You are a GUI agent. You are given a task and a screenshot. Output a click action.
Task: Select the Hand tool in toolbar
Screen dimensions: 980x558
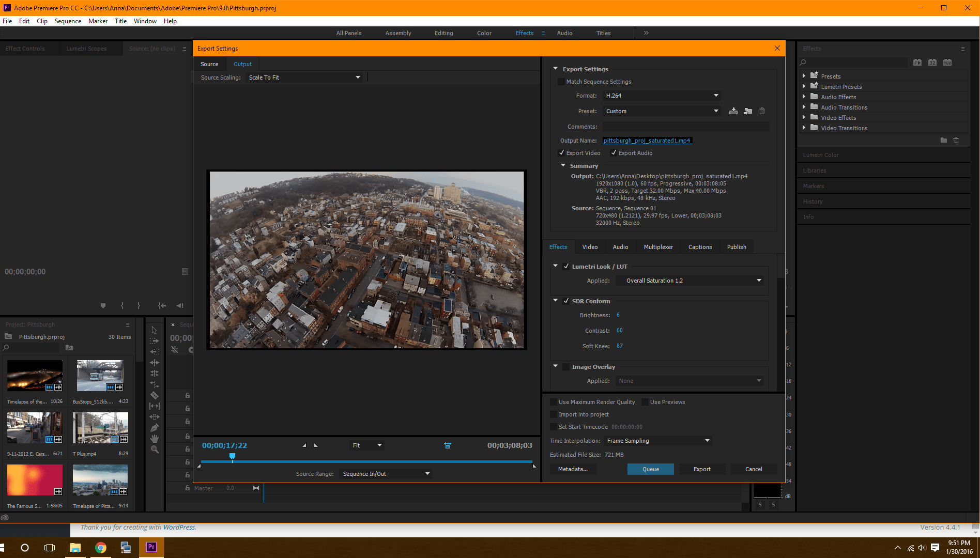tap(155, 439)
